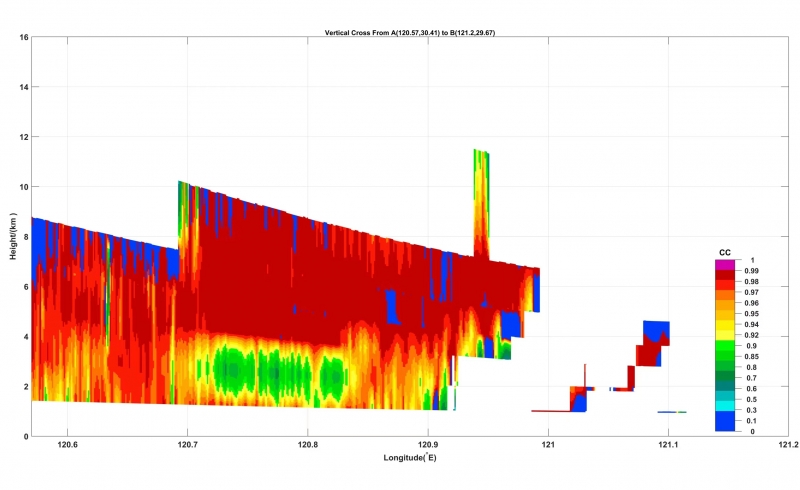The image size is (800, 490).
Task: Click the 120.9 longitude tick label
Action: (428, 445)
